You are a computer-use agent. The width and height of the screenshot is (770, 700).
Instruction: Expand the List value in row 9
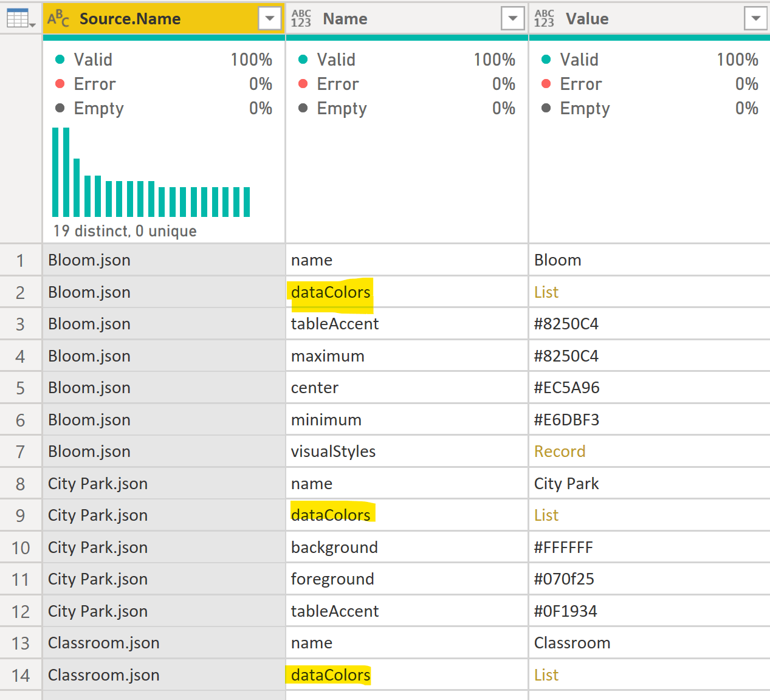tap(546, 515)
